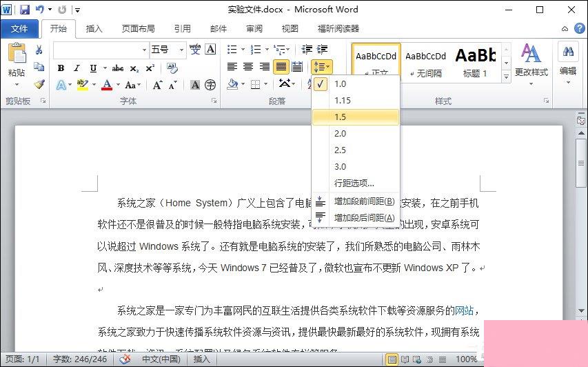Click the enclosed character icon
Image resolution: width=588 pixels, height=367 pixels.
tap(210, 85)
